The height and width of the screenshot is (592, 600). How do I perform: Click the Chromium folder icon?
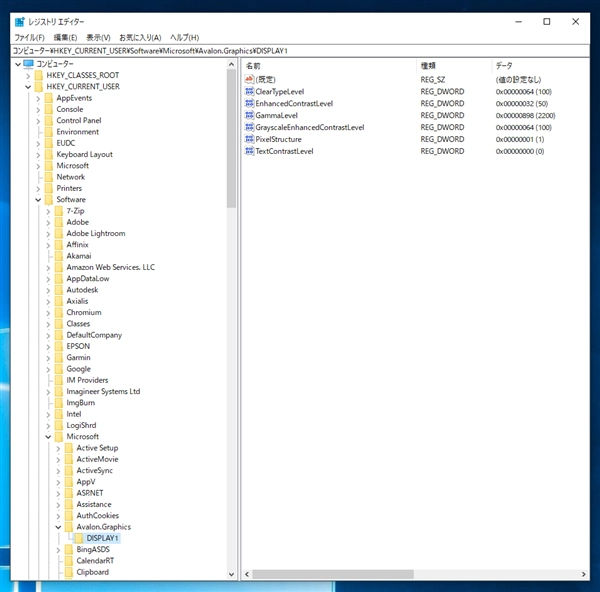click(59, 312)
